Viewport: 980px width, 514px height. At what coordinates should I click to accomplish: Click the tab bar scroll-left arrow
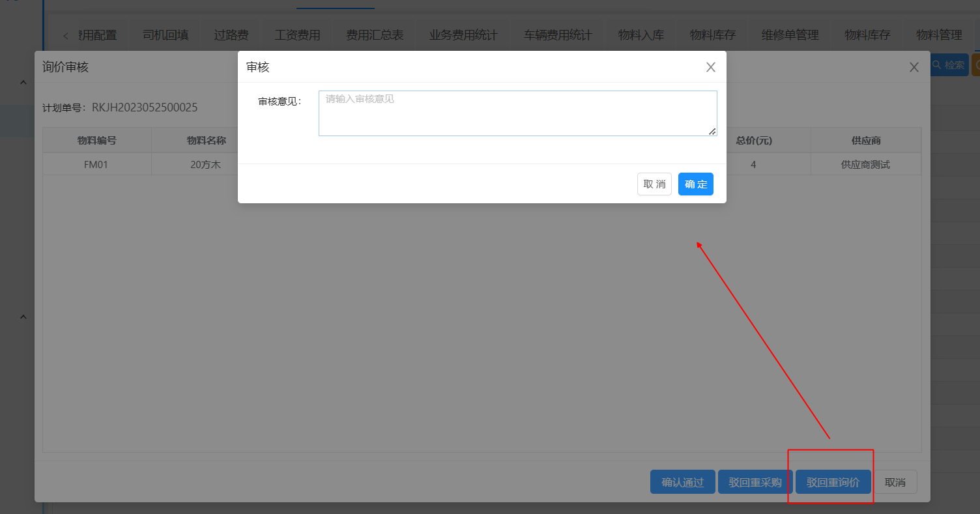(65, 36)
